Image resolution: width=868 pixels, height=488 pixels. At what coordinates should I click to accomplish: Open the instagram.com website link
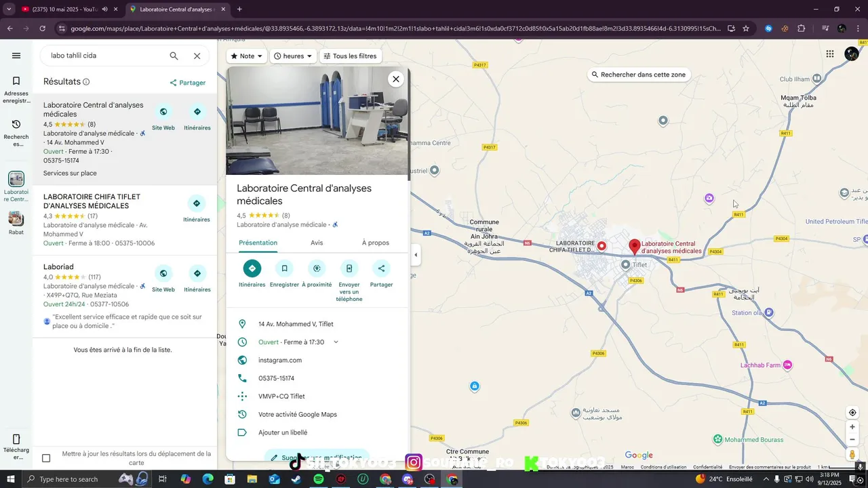pos(280,361)
